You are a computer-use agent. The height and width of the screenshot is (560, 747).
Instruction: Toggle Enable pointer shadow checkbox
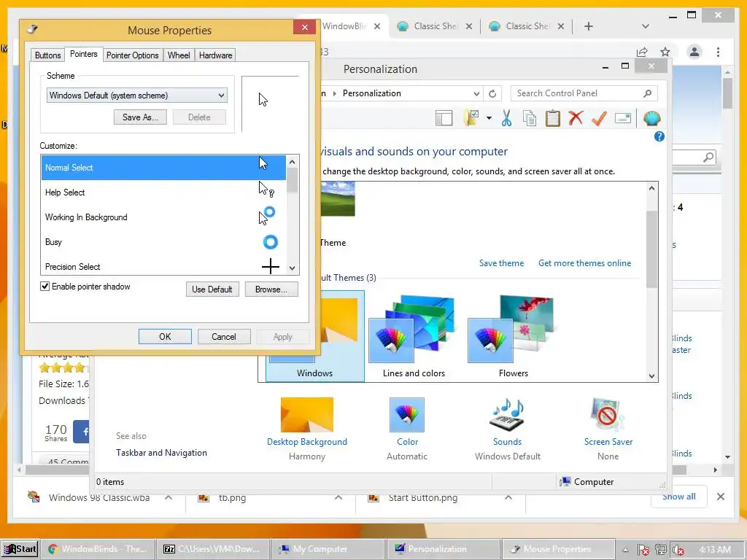coord(44,286)
